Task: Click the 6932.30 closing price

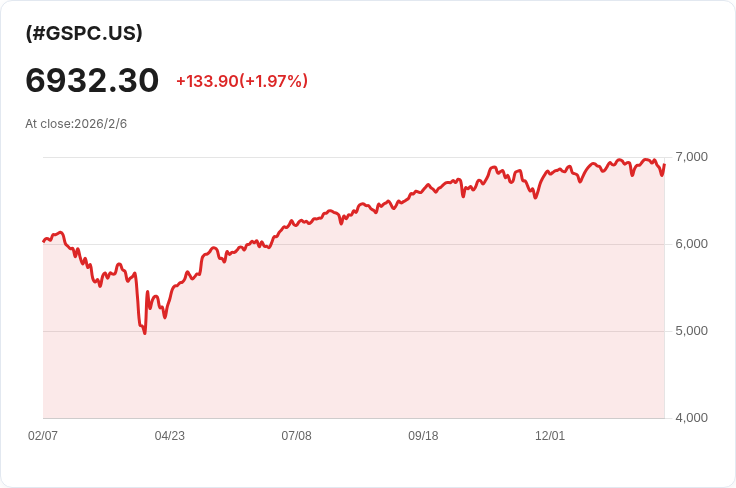Action: 92,80
